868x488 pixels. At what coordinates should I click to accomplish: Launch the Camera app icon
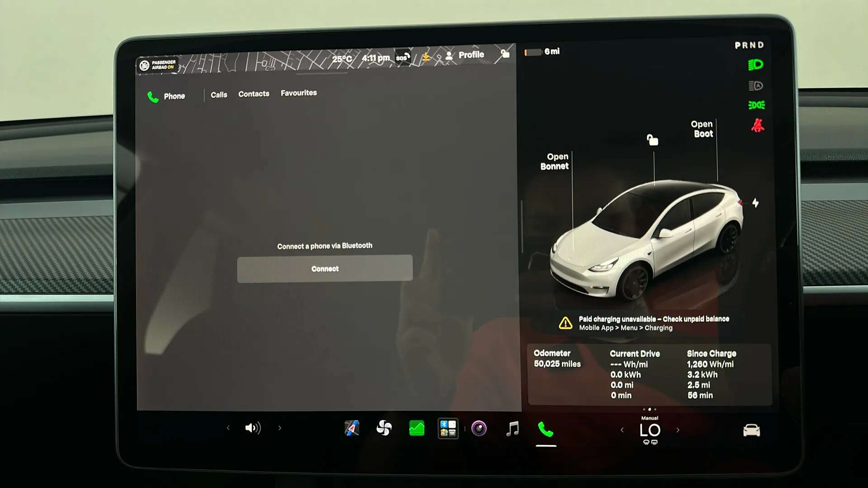(479, 428)
